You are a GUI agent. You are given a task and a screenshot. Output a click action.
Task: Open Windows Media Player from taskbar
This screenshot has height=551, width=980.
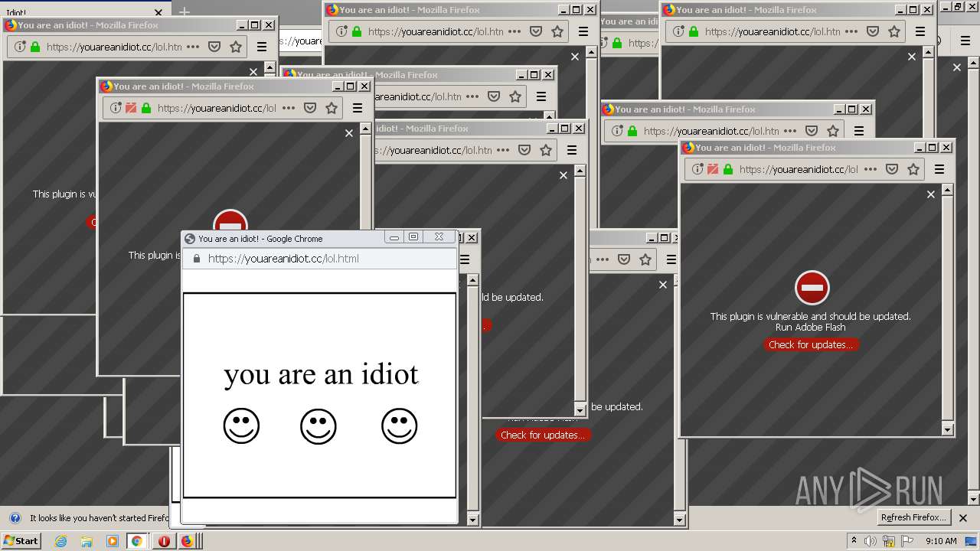[112, 541]
